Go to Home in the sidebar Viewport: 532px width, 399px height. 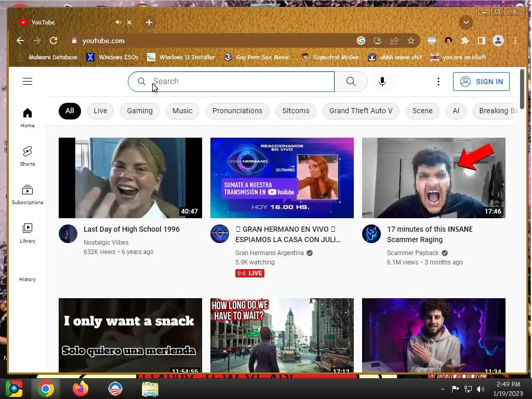coord(28,118)
